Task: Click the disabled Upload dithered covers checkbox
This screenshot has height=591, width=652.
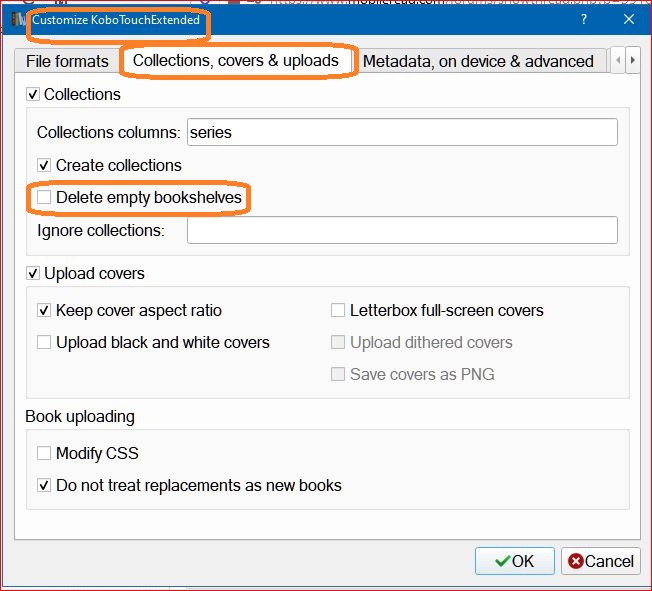Action: 338,342
